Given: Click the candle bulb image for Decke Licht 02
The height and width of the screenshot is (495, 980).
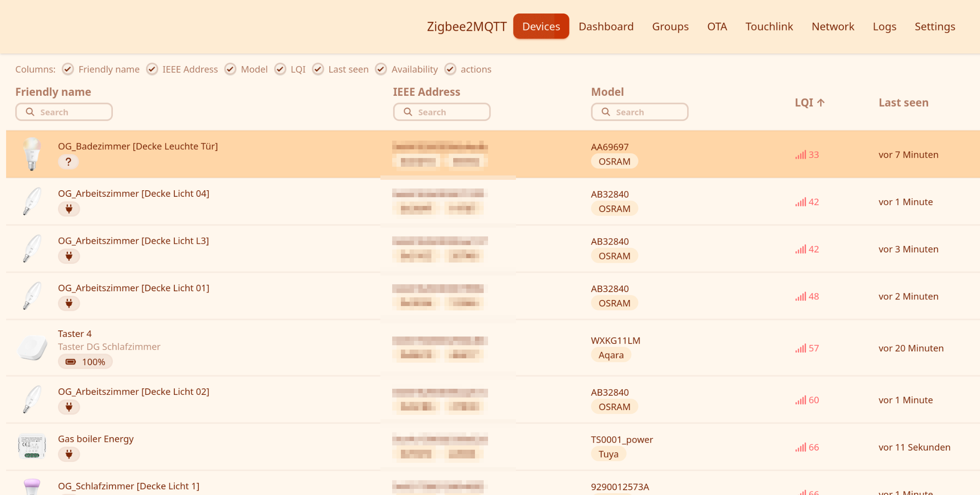Looking at the screenshot, I should tap(32, 399).
